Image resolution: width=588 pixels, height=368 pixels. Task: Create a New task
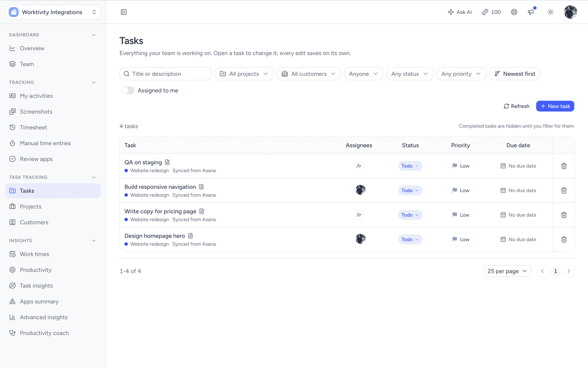coord(555,106)
